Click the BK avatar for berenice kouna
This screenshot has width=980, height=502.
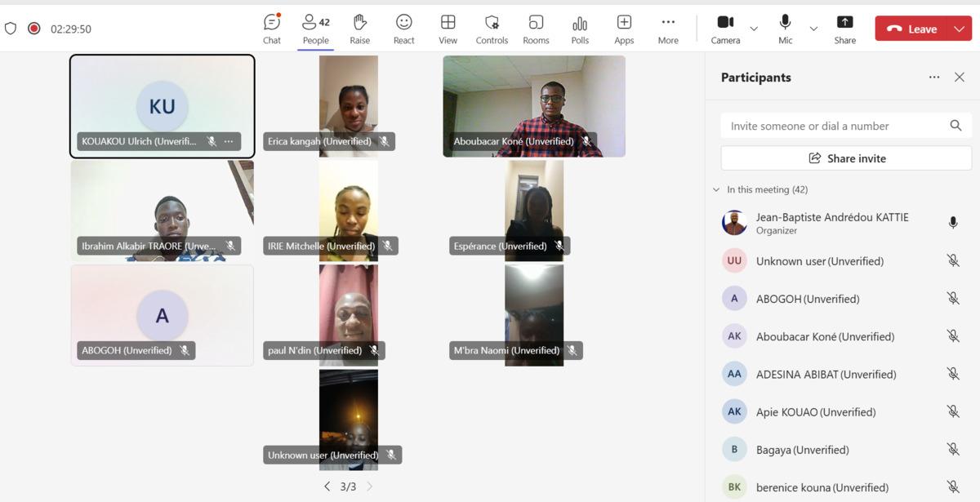[734, 487]
